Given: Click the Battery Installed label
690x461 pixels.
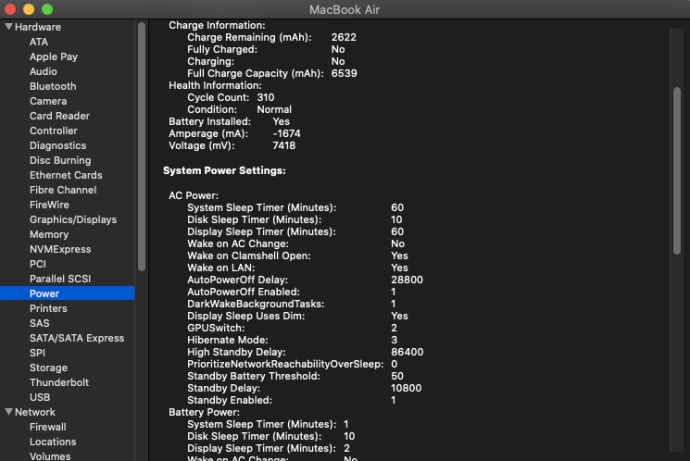Looking at the screenshot, I should (x=209, y=121).
